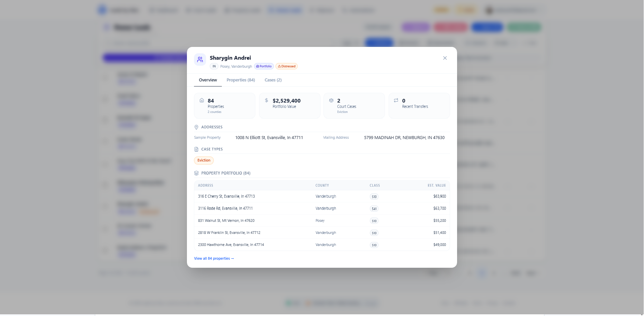644x316 pixels.
Task: Click the location pin icon beside Addresses
Action: (196, 127)
